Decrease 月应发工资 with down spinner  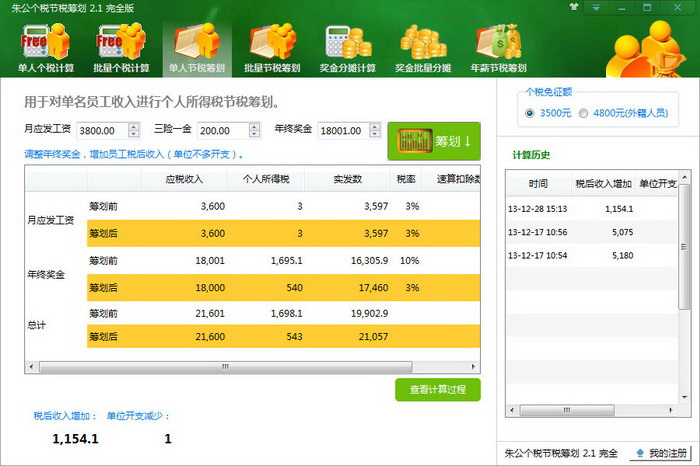click(134, 134)
